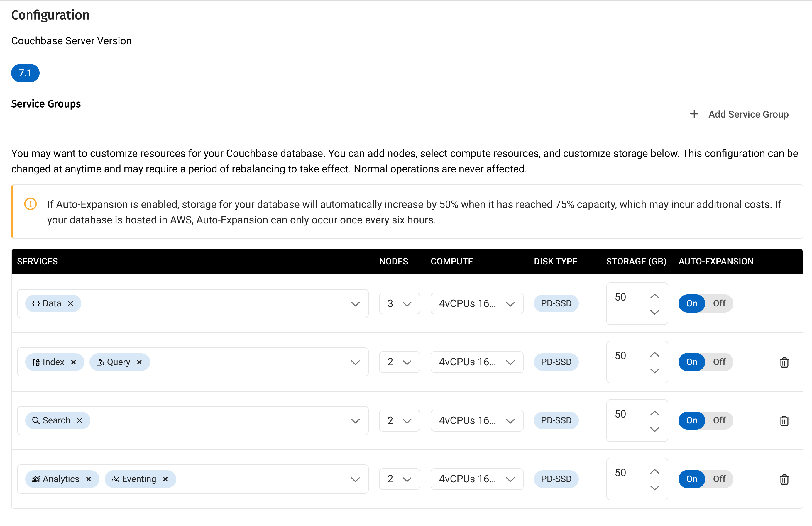Viewport: 812px width, 526px height.
Task: Click the Add Service Group button
Action: [739, 114]
